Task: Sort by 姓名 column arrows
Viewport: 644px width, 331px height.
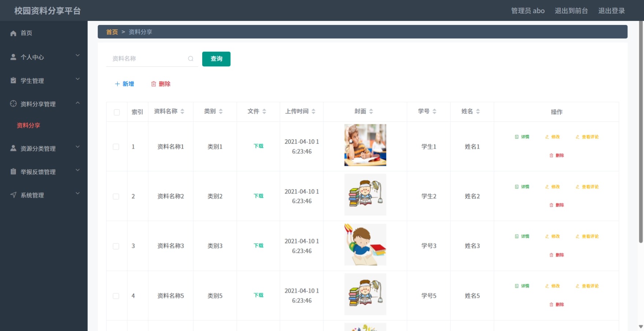Action: (478, 111)
